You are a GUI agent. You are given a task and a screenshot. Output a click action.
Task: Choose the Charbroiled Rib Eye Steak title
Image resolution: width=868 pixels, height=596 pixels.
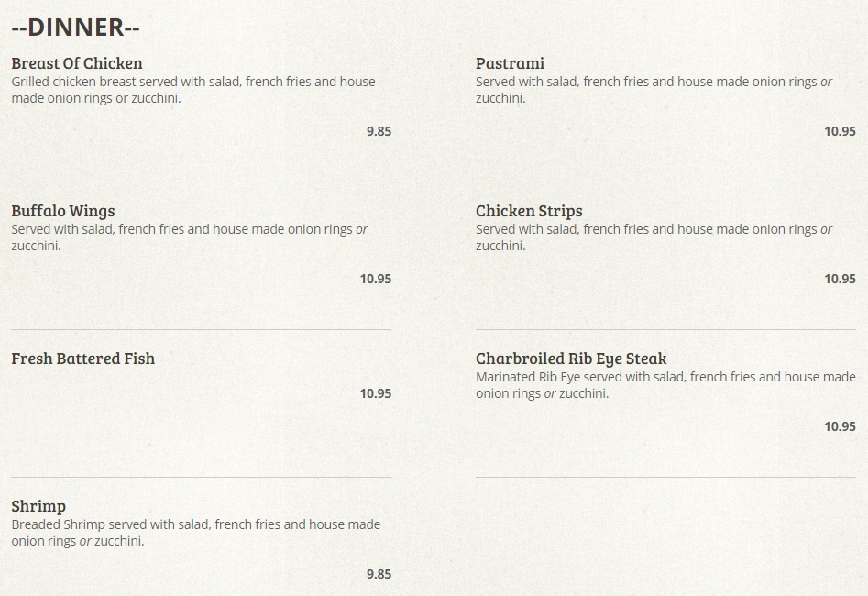pyautogui.click(x=571, y=359)
